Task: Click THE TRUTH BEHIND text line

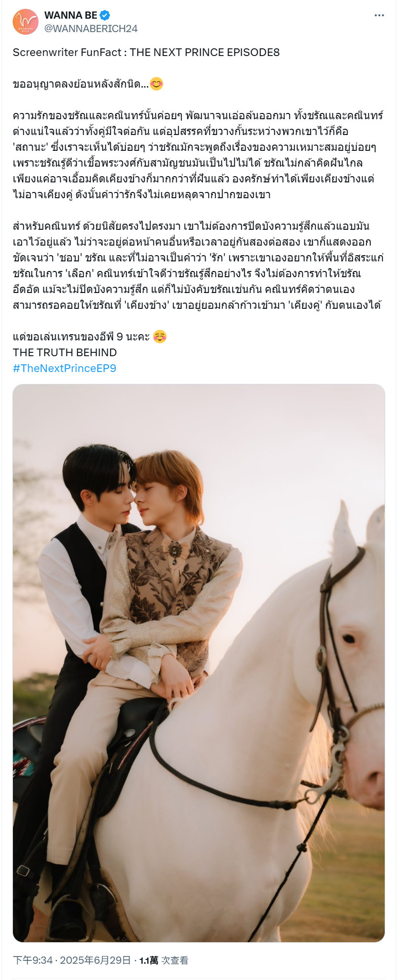Action: pos(65,352)
